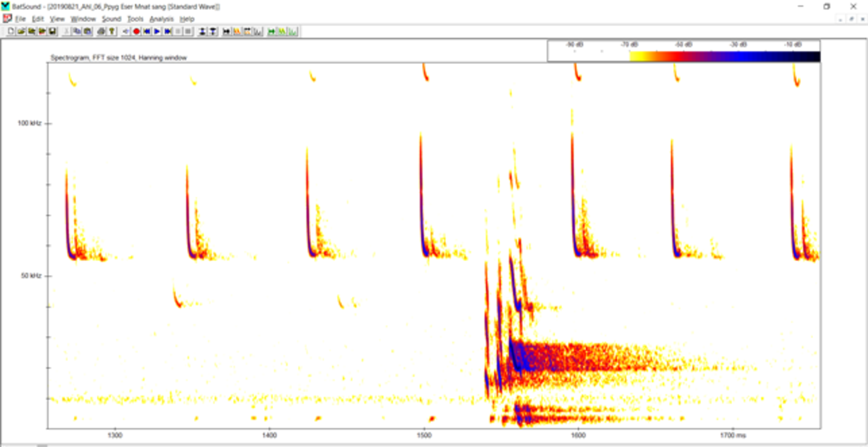868x447 pixels.
Task: Click the Paste toolbar icon
Action: pos(87,32)
